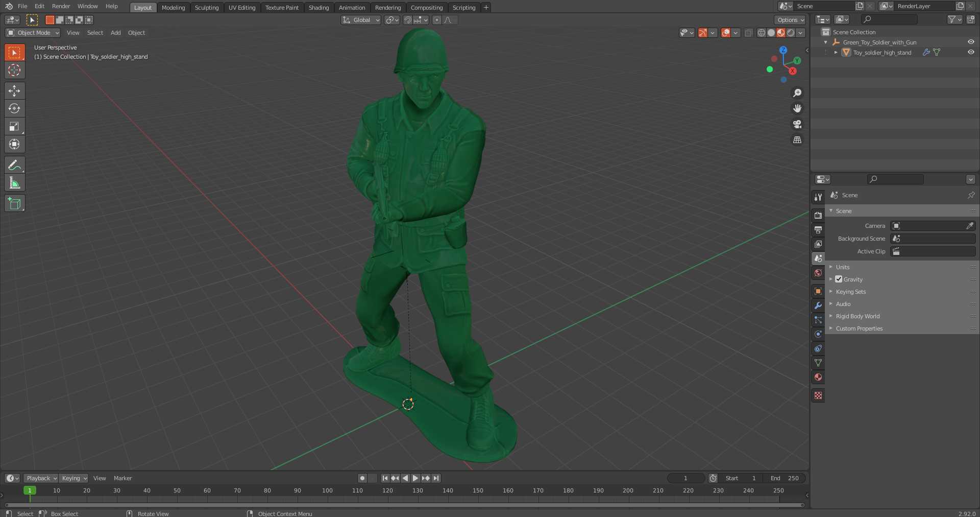Image resolution: width=980 pixels, height=517 pixels.
Task: Switch perspective/orthographic grid icon
Action: point(797,140)
